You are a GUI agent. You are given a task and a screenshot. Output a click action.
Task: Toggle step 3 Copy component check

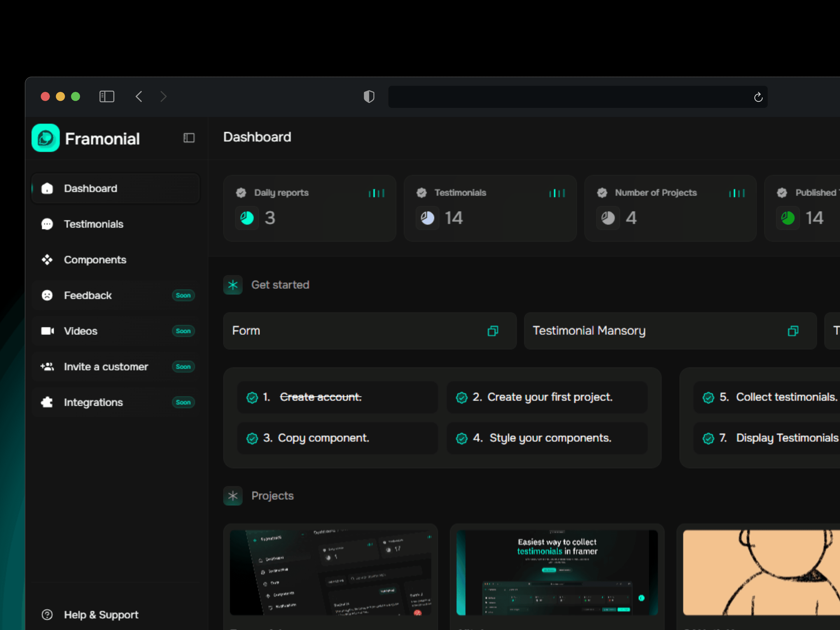click(252, 439)
